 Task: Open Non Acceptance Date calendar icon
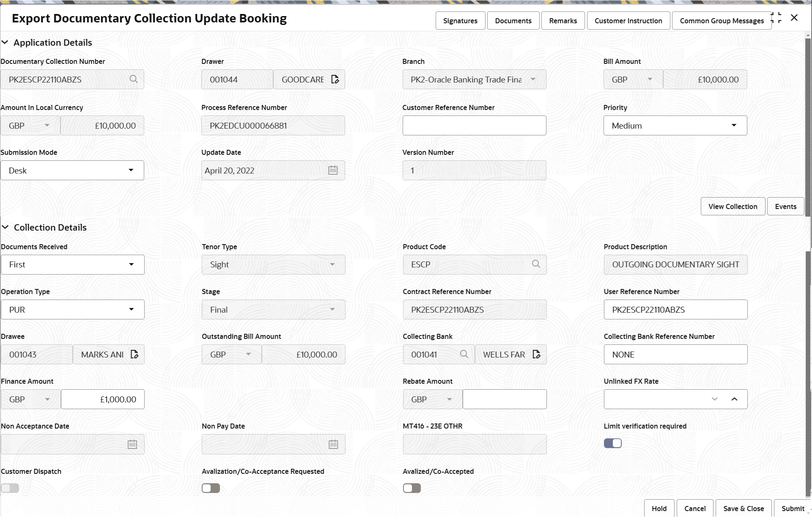tap(132, 444)
